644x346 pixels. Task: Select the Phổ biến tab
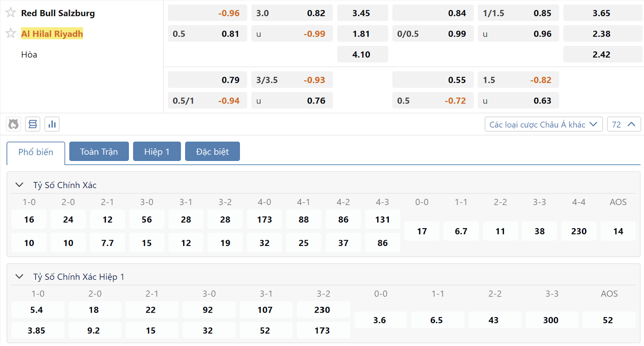click(36, 152)
